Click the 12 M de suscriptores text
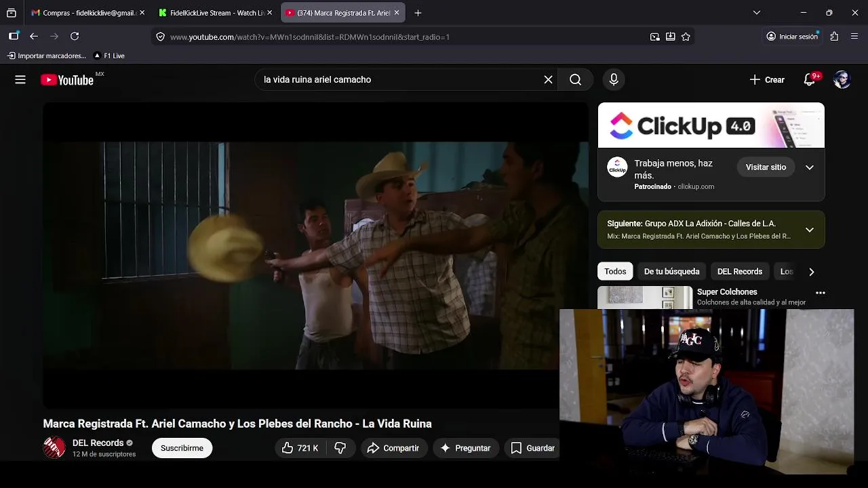Image resolution: width=868 pixels, height=488 pixels. (104, 454)
